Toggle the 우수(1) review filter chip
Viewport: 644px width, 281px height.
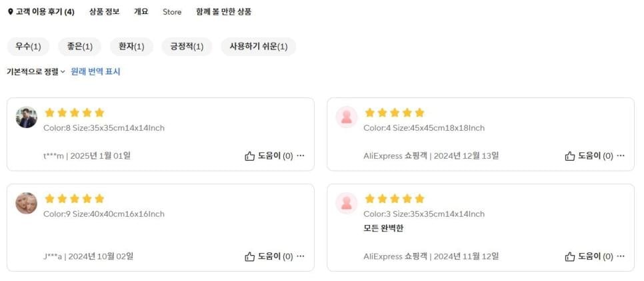tap(28, 47)
